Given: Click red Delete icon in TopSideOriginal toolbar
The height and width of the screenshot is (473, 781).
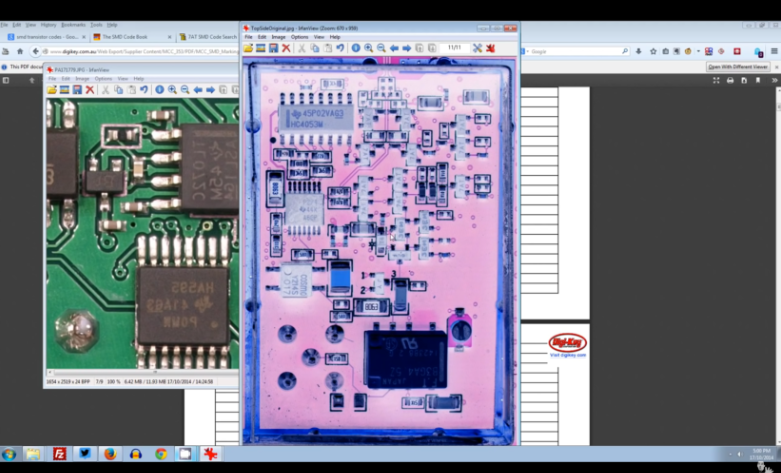Looking at the screenshot, I should click(x=286, y=48).
